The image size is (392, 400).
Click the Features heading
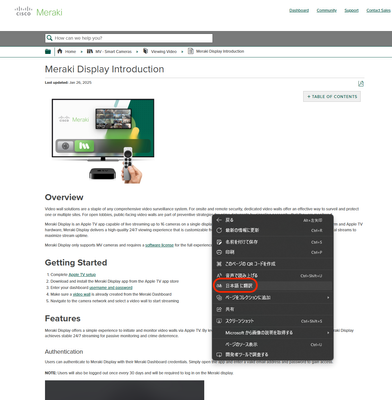click(63, 319)
